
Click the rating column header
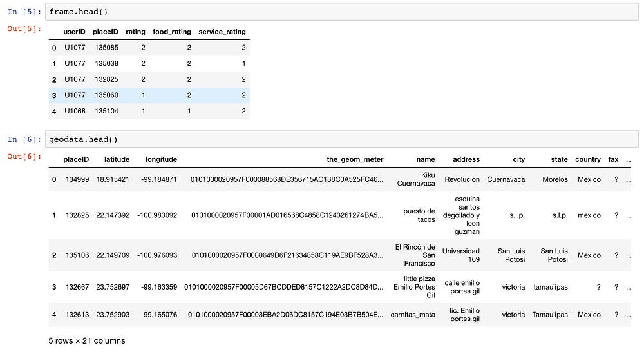coord(135,32)
